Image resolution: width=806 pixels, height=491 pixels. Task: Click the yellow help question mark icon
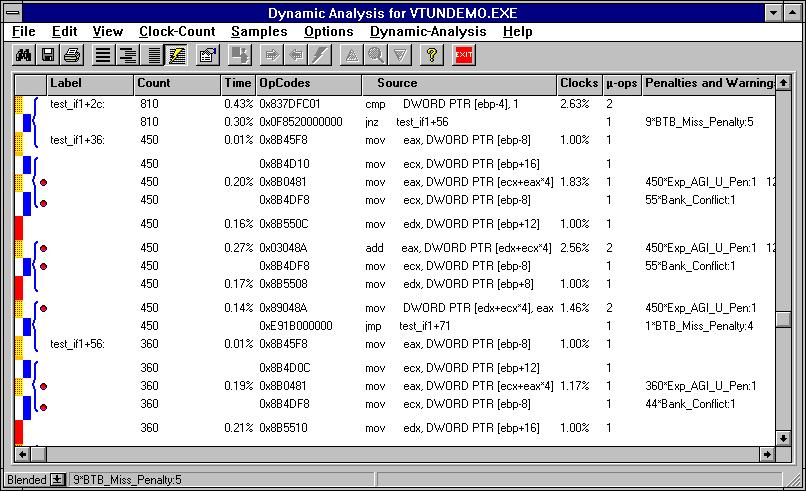coord(432,55)
